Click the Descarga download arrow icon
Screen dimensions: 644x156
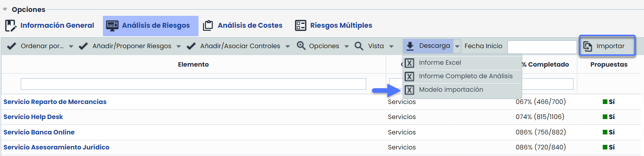tap(410, 46)
